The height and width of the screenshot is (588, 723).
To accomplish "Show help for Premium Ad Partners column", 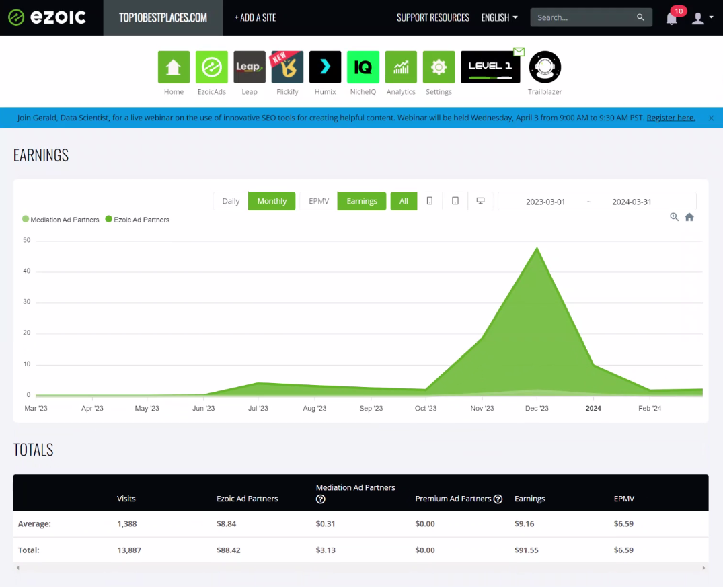I will 498,499.
